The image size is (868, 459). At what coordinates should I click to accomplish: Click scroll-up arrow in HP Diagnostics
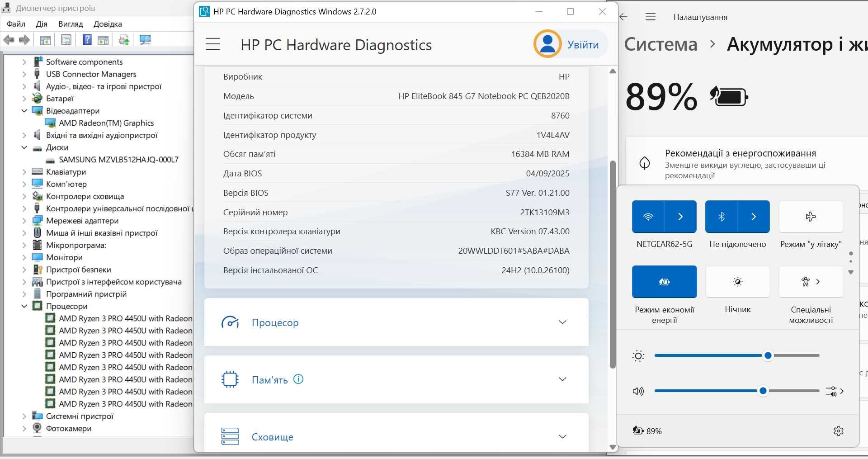(x=613, y=71)
